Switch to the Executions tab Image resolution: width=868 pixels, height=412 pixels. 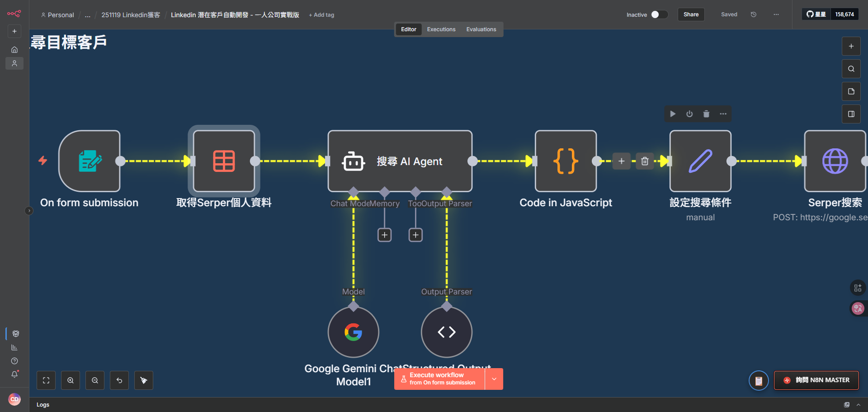441,29
